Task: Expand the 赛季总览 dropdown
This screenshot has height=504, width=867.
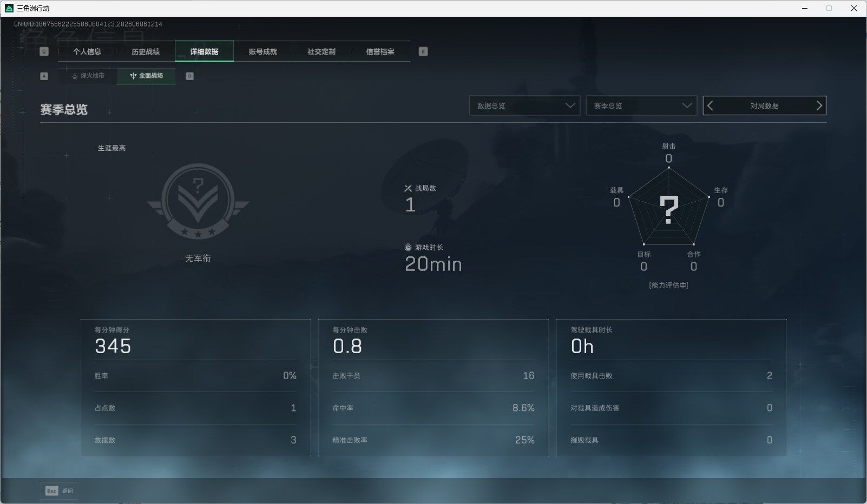Action: [641, 105]
